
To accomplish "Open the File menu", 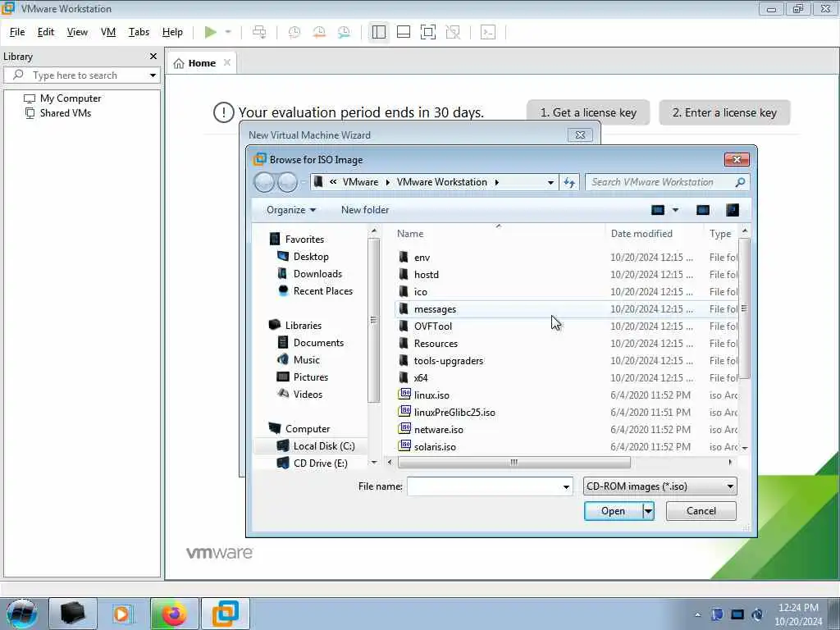I will click(x=17, y=32).
